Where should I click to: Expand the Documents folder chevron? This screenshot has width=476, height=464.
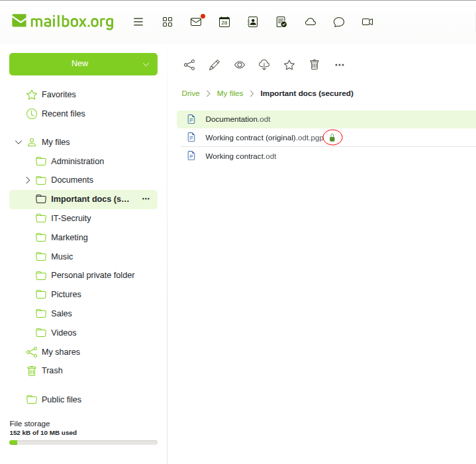pyautogui.click(x=28, y=180)
